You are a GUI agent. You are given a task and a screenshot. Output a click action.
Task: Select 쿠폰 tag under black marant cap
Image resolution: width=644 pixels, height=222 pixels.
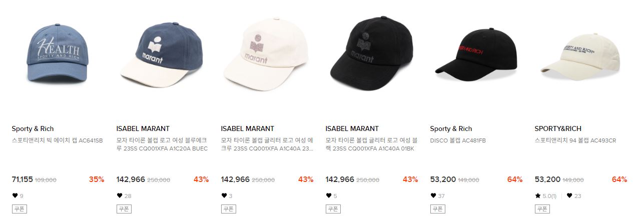coord(333,209)
